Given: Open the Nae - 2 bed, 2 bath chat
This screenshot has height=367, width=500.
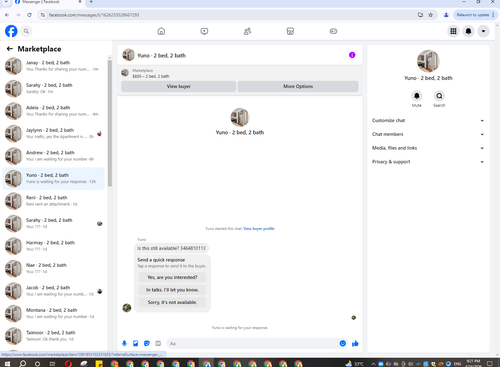Looking at the screenshot, I should pos(54,269).
